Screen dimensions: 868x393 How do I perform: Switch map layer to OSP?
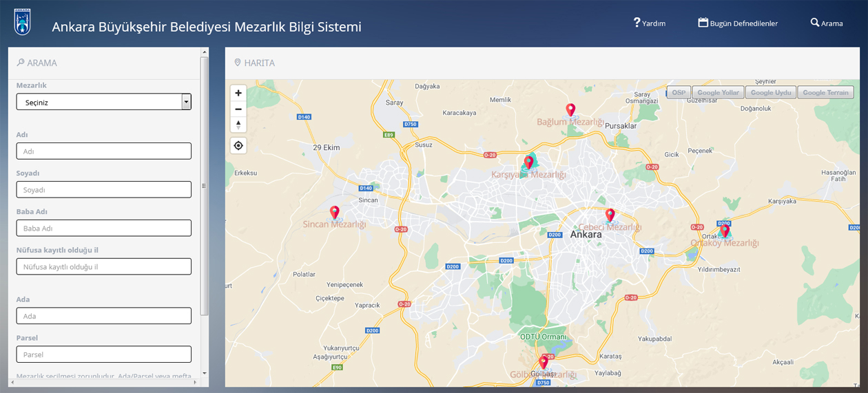pyautogui.click(x=679, y=92)
